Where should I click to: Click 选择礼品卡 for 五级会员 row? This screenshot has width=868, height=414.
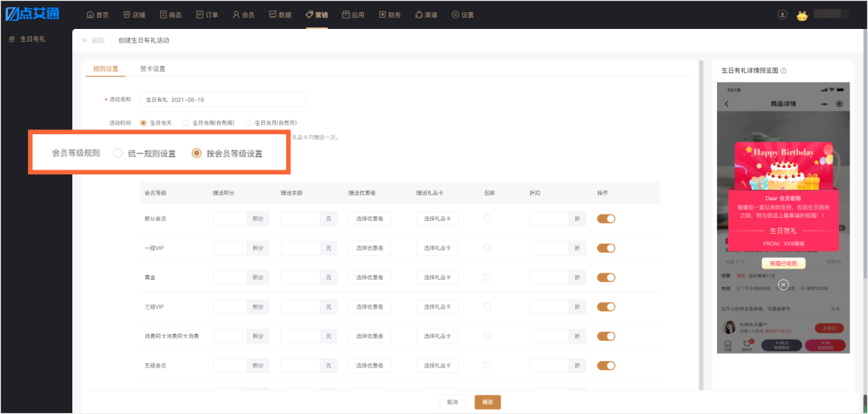tap(437, 365)
